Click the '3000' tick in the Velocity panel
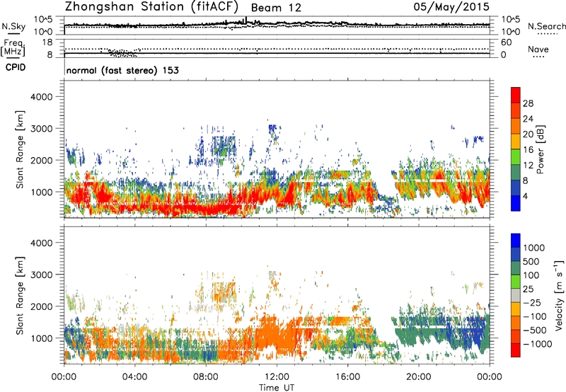 41,275
